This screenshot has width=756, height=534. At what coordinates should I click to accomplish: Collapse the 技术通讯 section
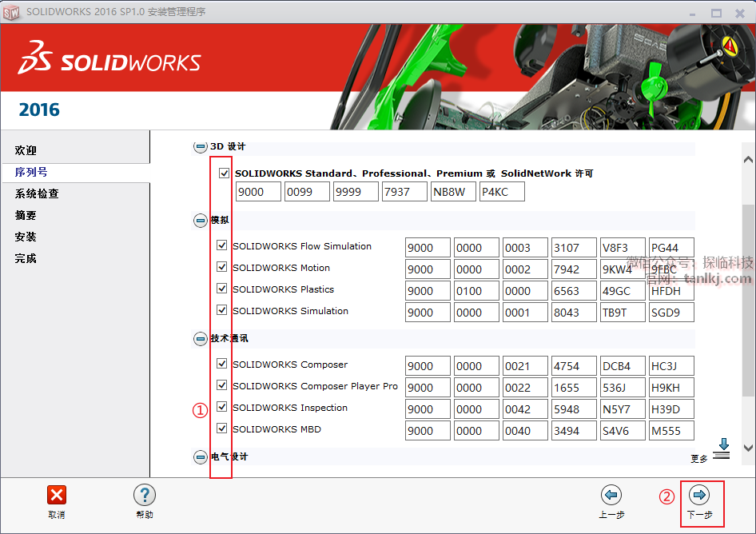coord(200,339)
